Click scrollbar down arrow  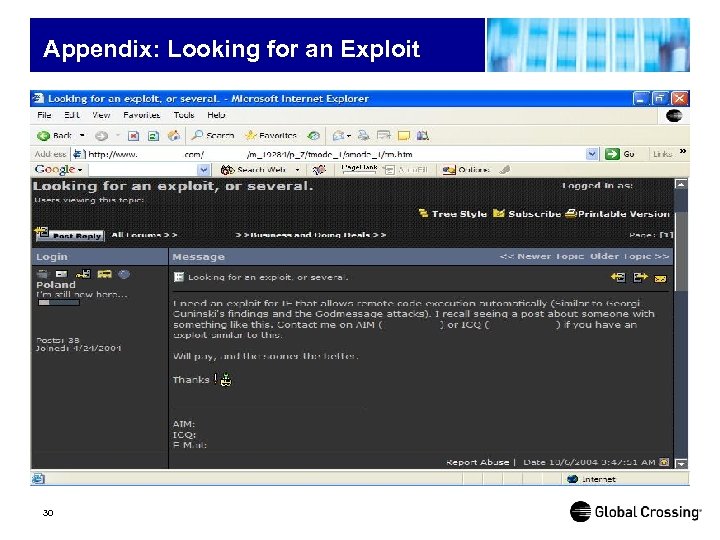click(681, 463)
